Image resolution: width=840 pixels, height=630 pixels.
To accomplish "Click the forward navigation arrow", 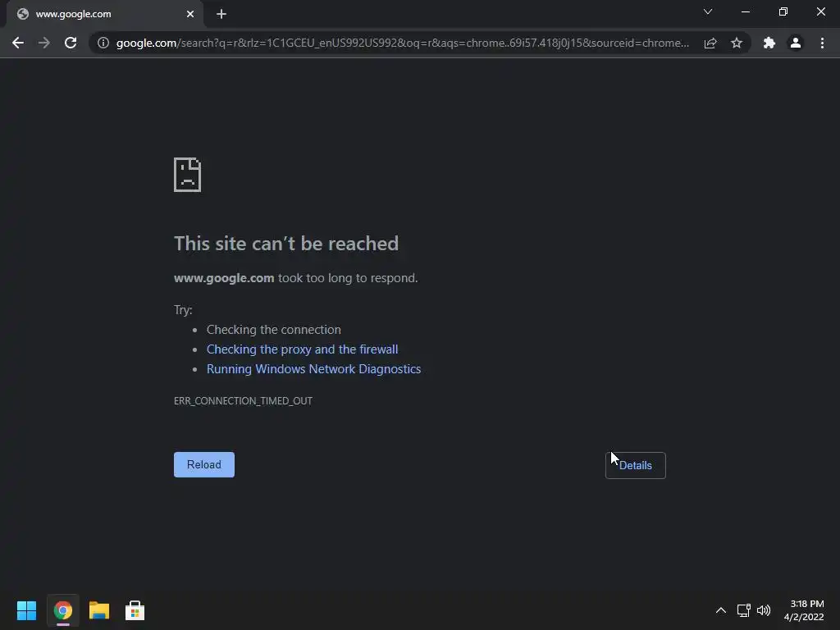I will click(44, 43).
